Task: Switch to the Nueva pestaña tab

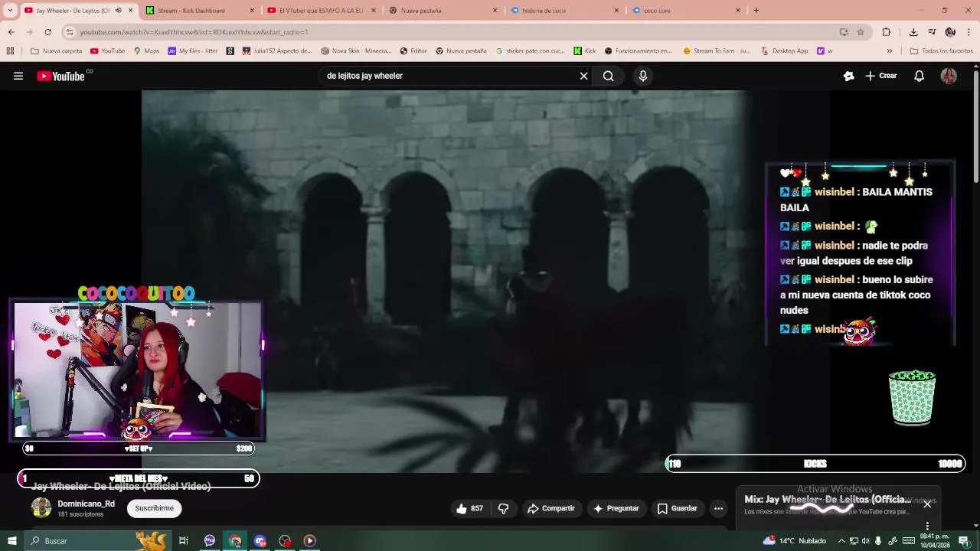Action: [442, 11]
